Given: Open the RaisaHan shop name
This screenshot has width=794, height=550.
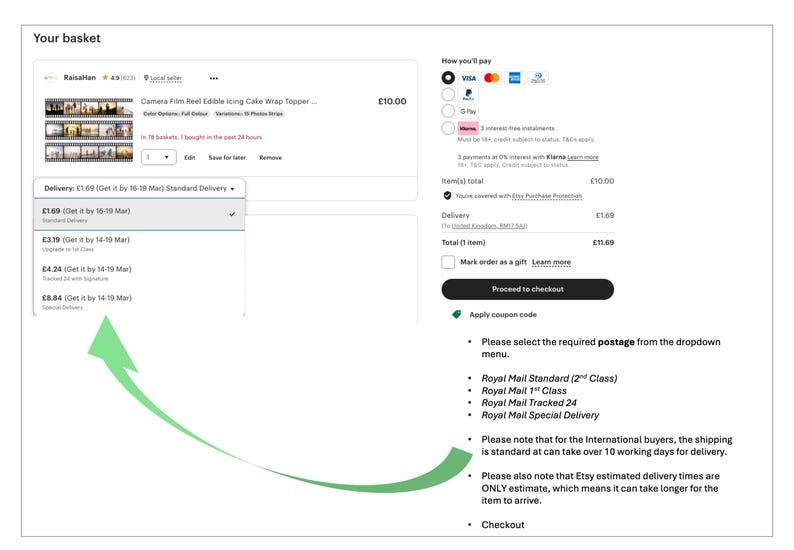Looking at the screenshot, I should coord(80,77).
